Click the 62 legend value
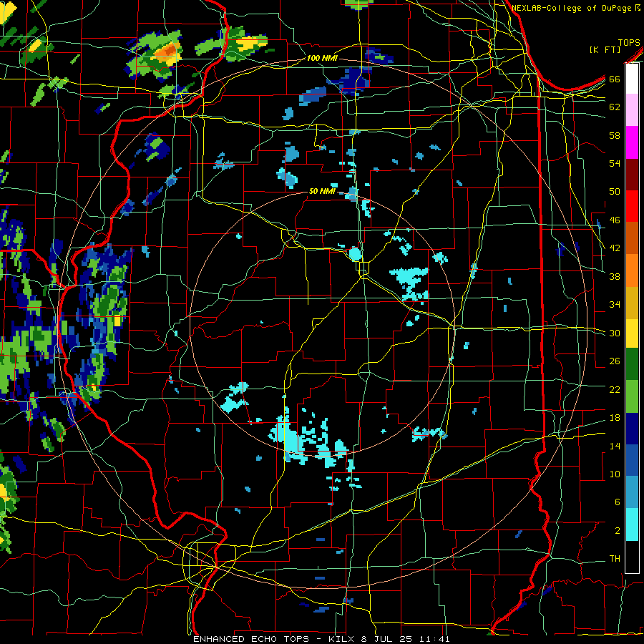Image resolution: width=644 pixels, height=644 pixels. click(615, 107)
